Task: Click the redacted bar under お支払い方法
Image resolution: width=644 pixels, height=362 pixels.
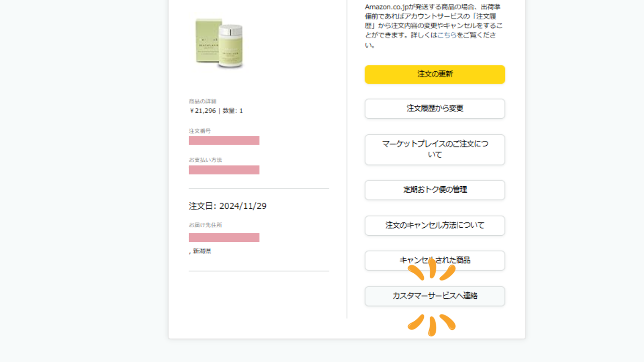Action: pyautogui.click(x=224, y=170)
